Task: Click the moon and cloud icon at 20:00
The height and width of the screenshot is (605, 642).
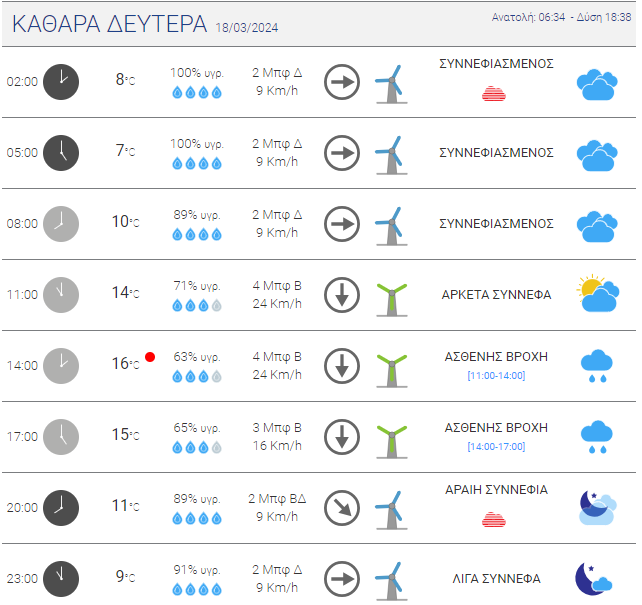Action: point(597,507)
